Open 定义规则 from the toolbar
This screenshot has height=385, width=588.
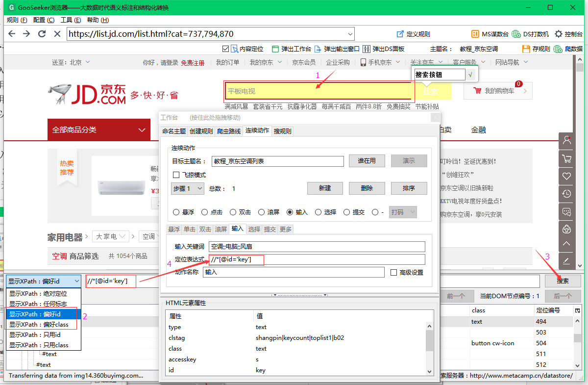click(413, 34)
